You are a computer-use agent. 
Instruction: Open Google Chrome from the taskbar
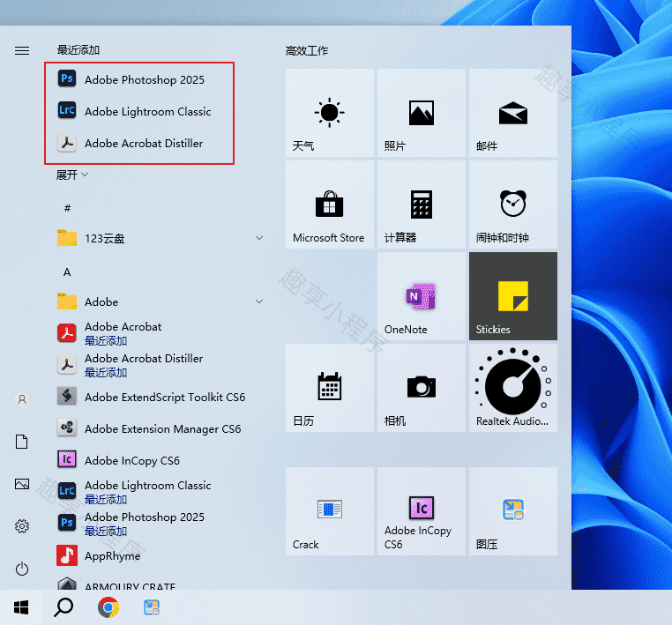[x=108, y=607]
